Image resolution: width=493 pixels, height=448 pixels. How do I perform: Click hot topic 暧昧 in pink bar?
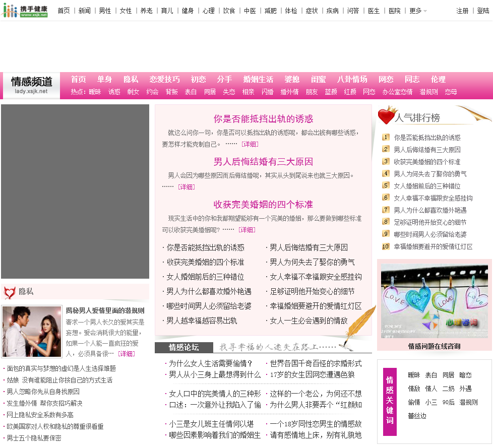pos(95,92)
